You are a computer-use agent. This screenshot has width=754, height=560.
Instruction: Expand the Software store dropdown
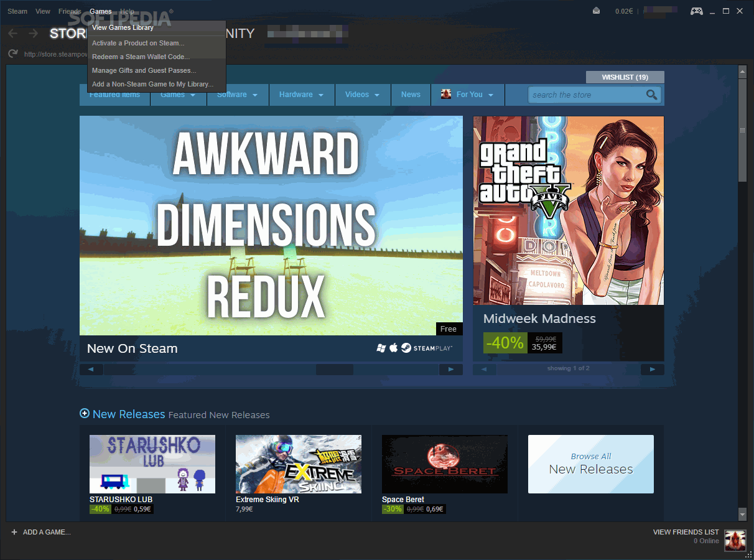(x=238, y=95)
